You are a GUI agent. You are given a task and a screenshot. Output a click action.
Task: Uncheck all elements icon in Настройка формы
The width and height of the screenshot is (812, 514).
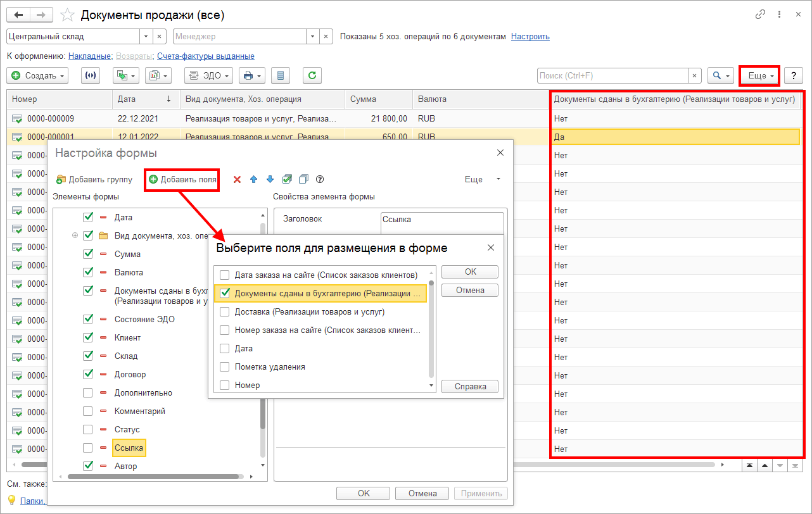click(x=303, y=179)
